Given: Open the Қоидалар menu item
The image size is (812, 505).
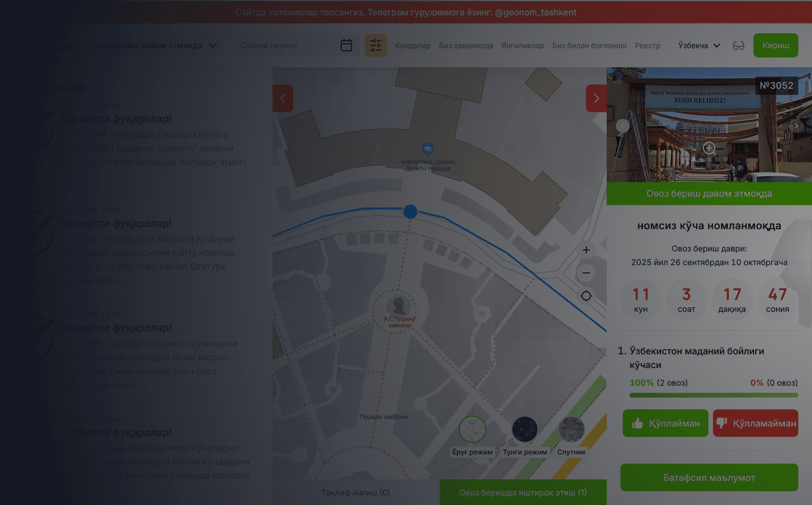Looking at the screenshot, I should [413, 45].
